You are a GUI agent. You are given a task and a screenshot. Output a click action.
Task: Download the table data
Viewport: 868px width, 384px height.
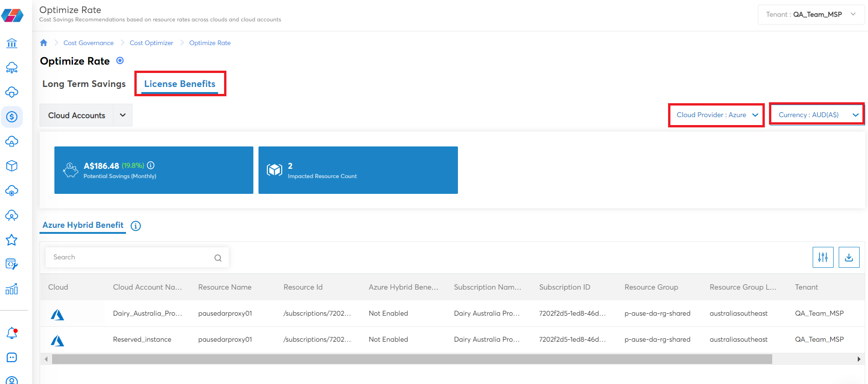click(x=849, y=257)
